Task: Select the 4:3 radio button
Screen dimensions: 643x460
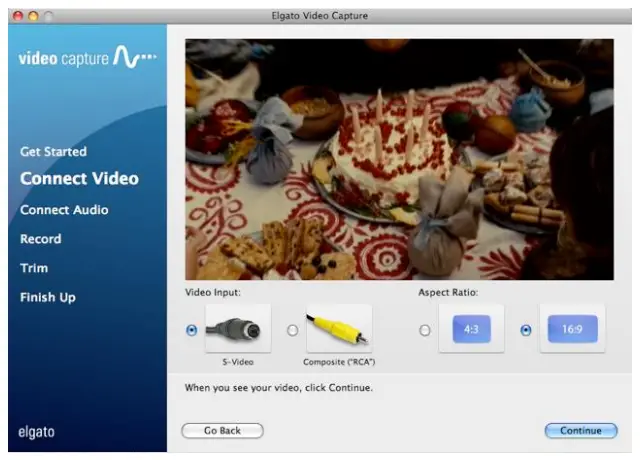Action: pos(425,330)
